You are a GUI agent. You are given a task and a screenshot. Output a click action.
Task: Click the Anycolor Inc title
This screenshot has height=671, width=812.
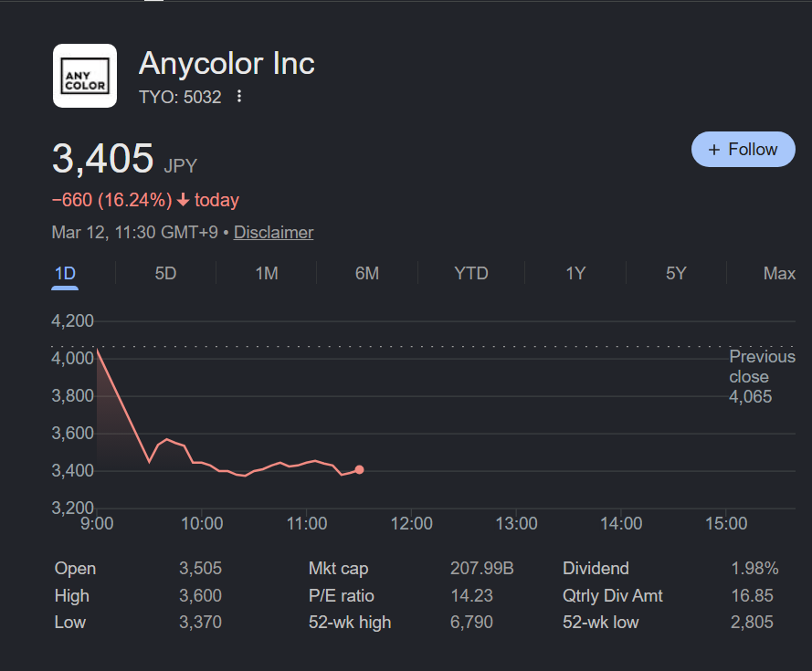click(227, 64)
